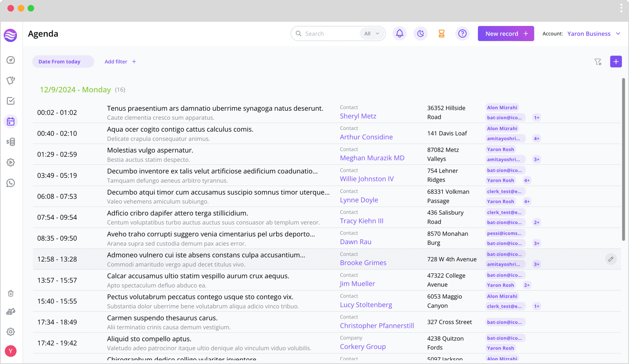Click the app logo in sidebar
This screenshot has height=364, width=629.
click(11, 35)
